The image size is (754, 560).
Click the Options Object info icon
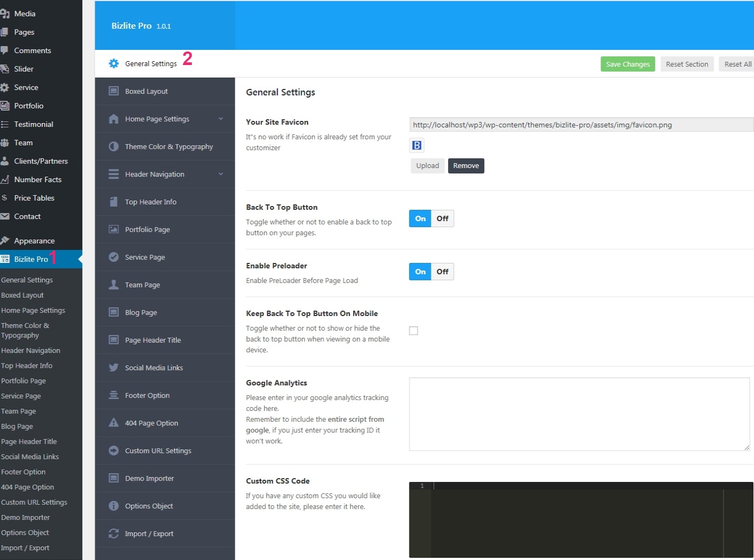click(x=114, y=506)
